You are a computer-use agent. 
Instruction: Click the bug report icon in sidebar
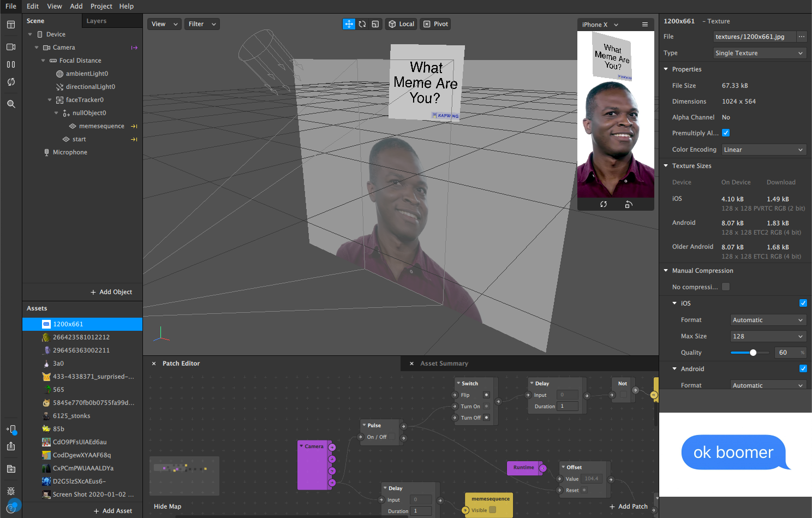pyautogui.click(x=11, y=491)
